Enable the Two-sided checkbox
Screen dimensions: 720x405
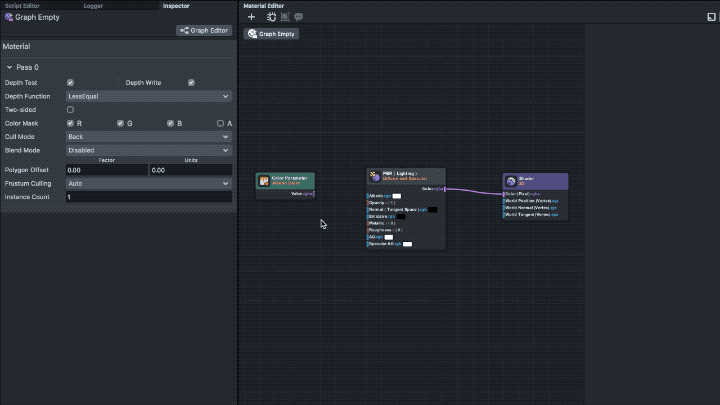[70, 109]
